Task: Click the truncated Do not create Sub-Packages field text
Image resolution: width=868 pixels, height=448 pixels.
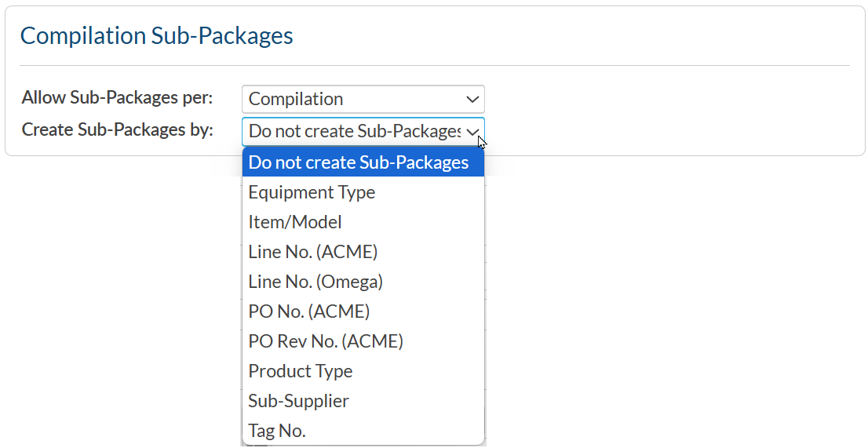Action: (x=354, y=131)
